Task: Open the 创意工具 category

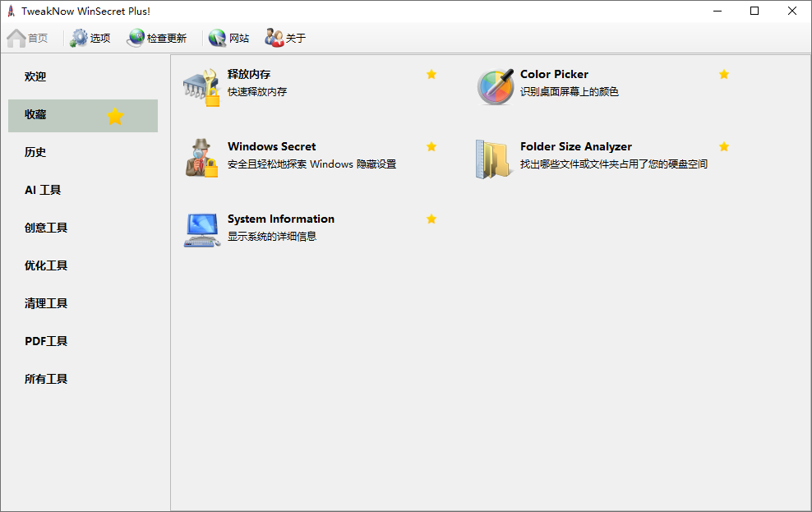Action: tap(83, 228)
